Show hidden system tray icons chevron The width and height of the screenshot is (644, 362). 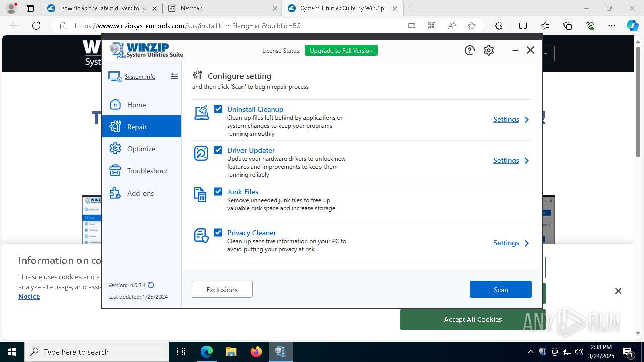530,352
